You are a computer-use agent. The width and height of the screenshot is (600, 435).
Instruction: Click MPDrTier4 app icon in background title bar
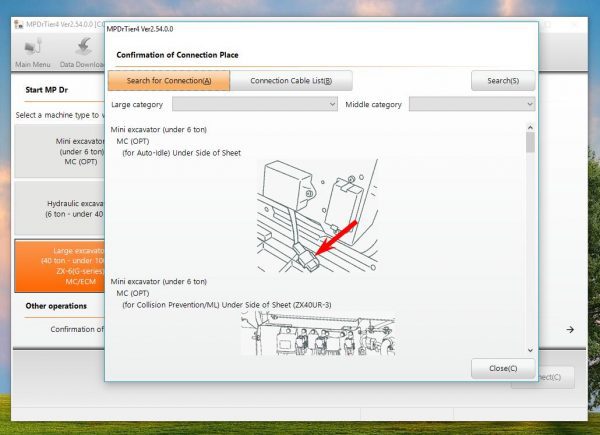pos(19,24)
